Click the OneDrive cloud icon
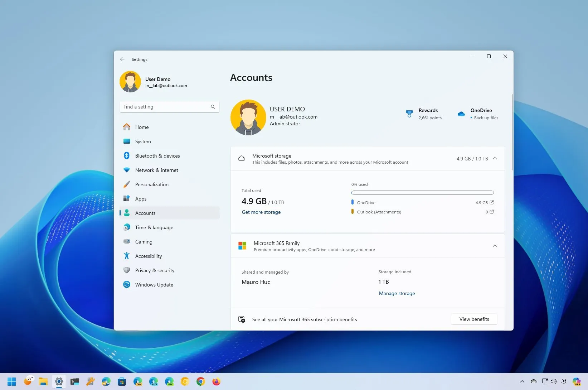588x390 pixels. coord(461,114)
